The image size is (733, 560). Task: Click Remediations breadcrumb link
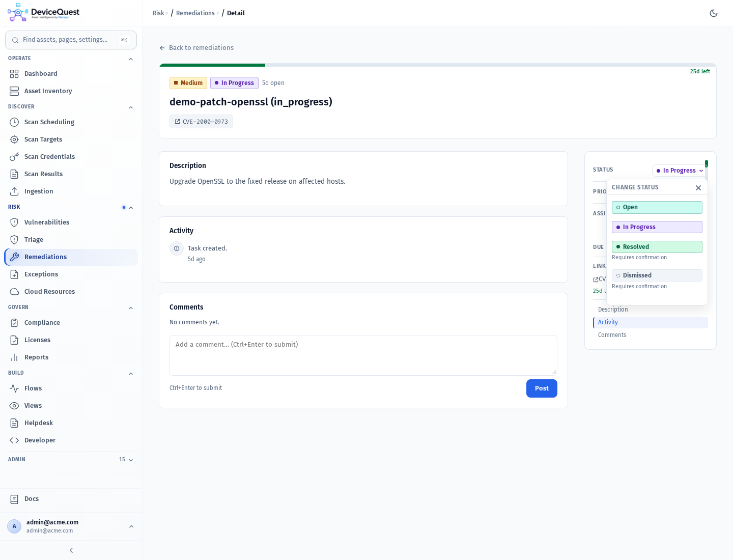click(x=195, y=13)
